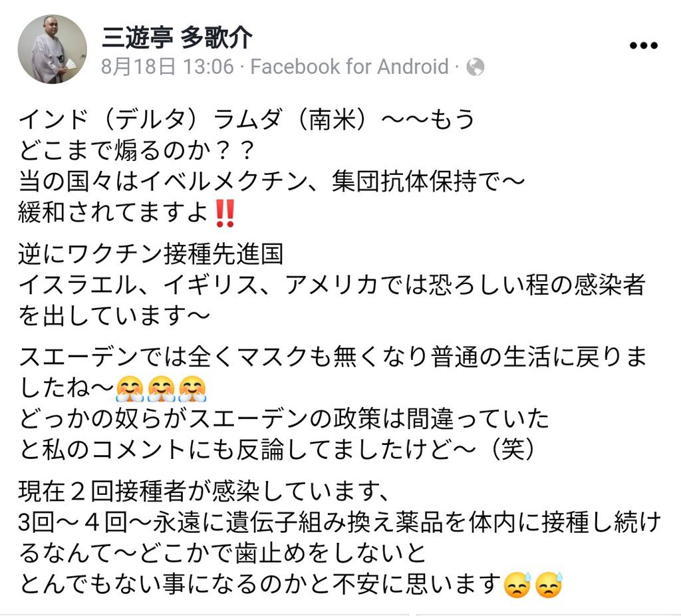Image resolution: width=681 pixels, height=616 pixels.
Task: Open the three-dots post options menu
Action: [643, 45]
